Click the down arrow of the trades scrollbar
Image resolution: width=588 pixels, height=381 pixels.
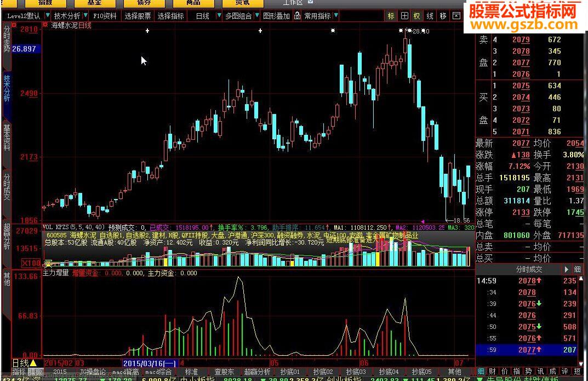coord(581,363)
